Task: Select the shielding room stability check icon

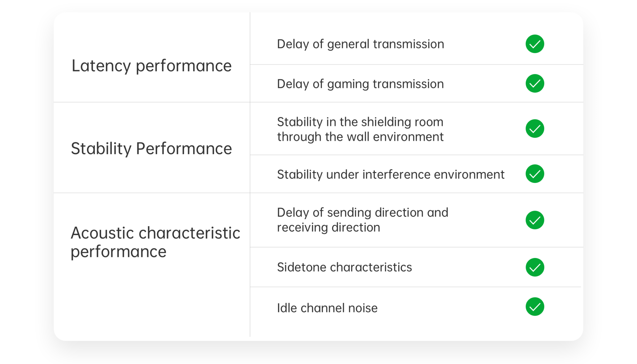Action: [535, 129]
